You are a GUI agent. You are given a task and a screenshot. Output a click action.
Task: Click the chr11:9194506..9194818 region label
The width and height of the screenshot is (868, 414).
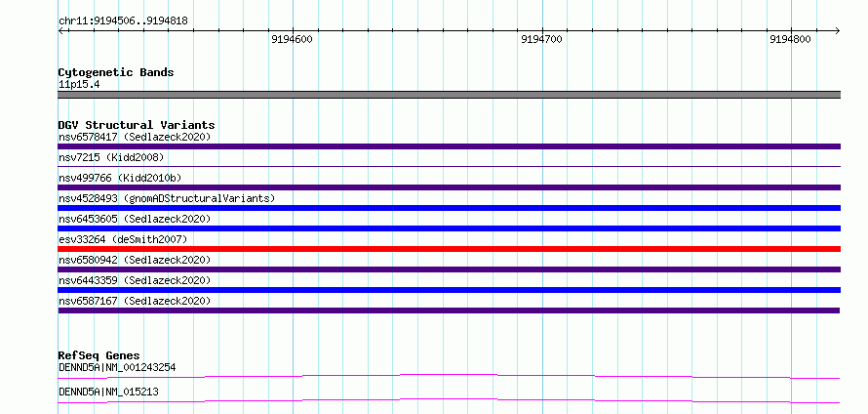[x=123, y=21]
